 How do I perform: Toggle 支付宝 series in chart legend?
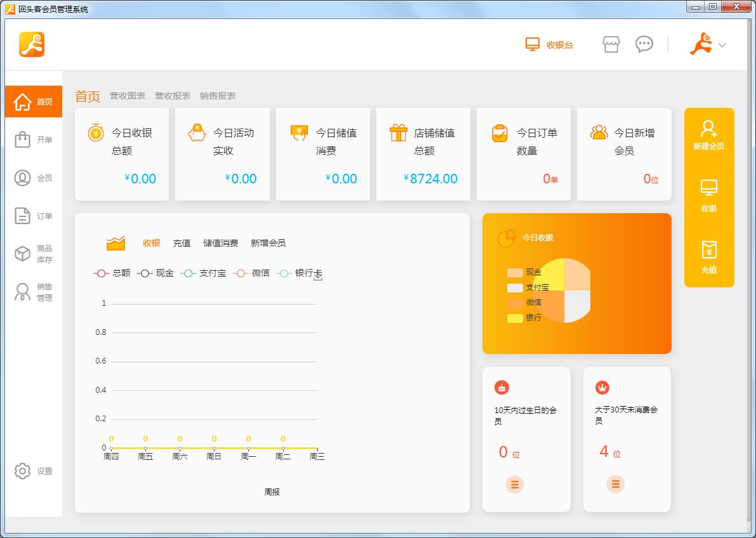click(203, 273)
